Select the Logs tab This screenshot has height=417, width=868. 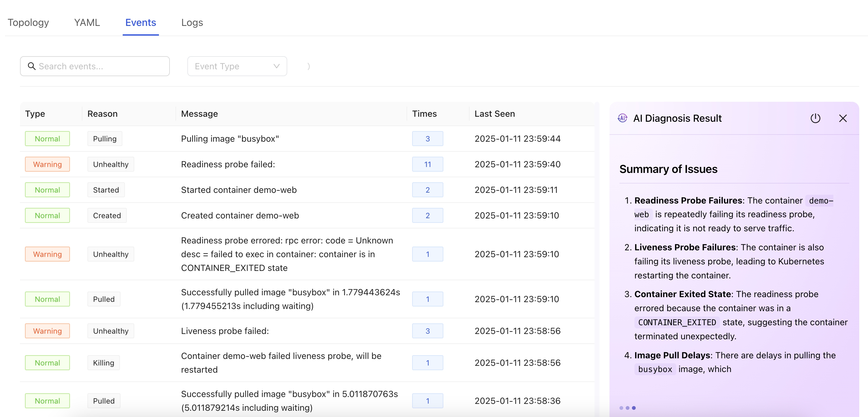(x=192, y=22)
